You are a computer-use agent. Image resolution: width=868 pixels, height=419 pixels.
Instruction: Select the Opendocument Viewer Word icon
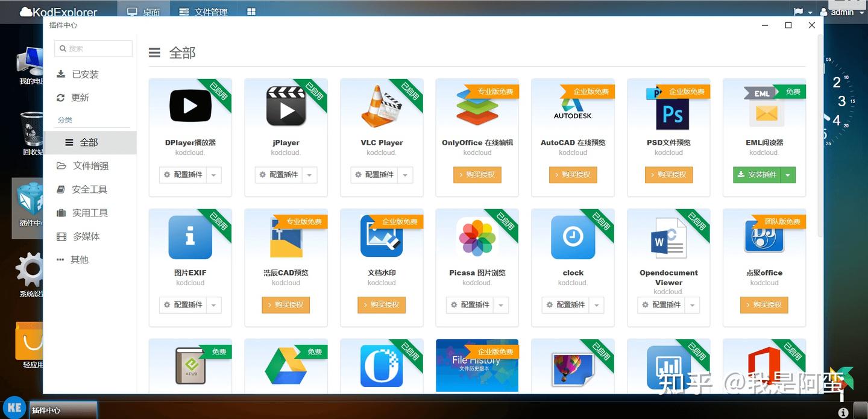(668, 237)
